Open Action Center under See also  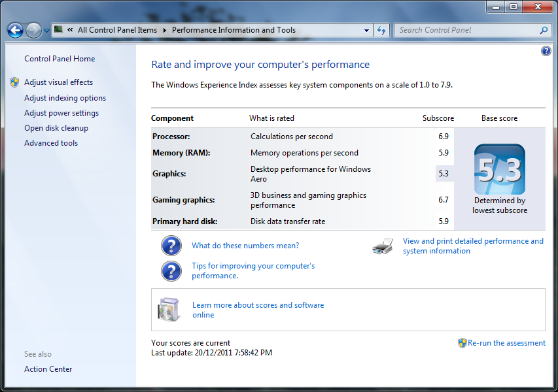click(x=48, y=369)
